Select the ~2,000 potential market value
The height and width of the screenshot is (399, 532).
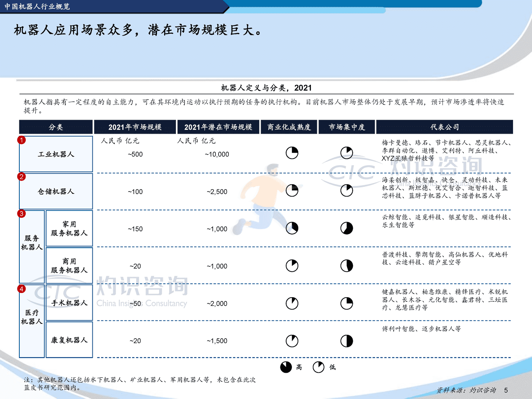pos(217,303)
